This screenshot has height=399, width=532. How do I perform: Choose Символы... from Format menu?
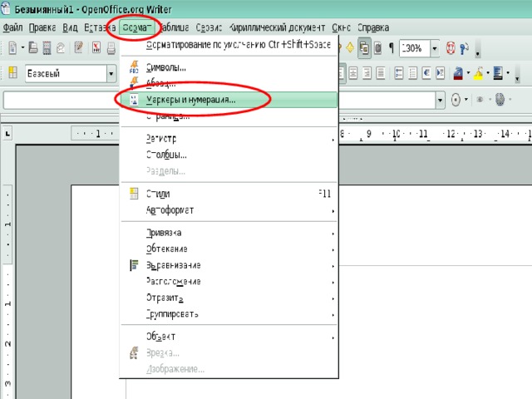coord(229,67)
